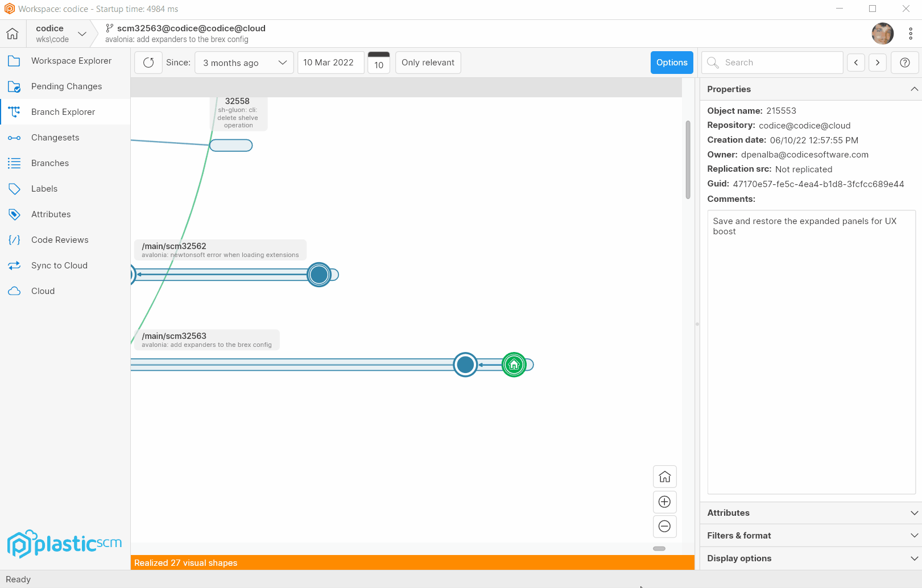
Task: Click the home icon in the diagram navigator
Action: click(x=664, y=477)
